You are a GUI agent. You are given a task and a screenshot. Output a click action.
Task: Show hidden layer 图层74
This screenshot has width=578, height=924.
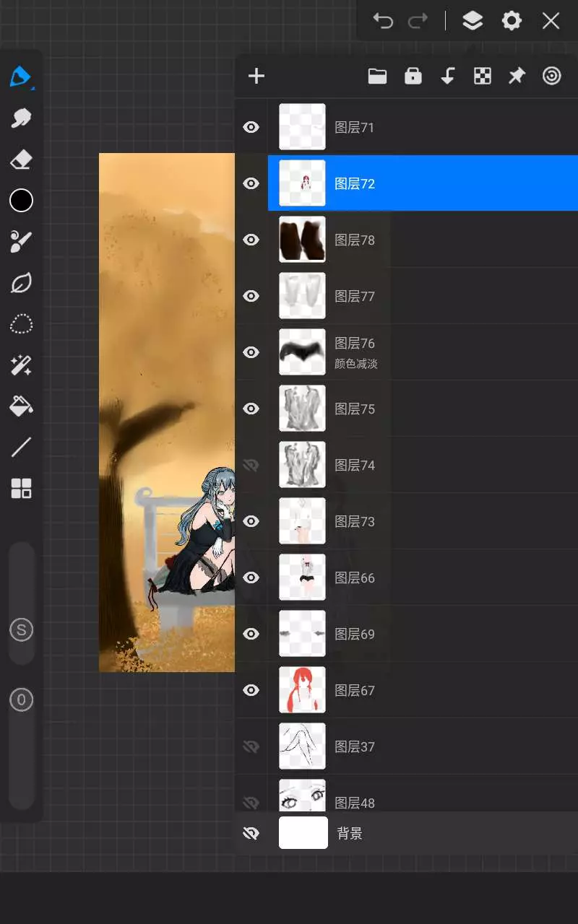coord(251,466)
